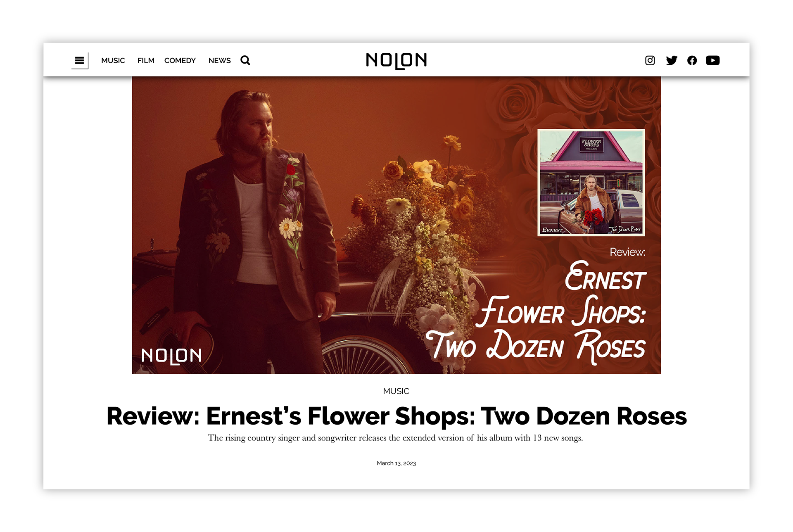Open the Instagram icon link

pos(650,61)
